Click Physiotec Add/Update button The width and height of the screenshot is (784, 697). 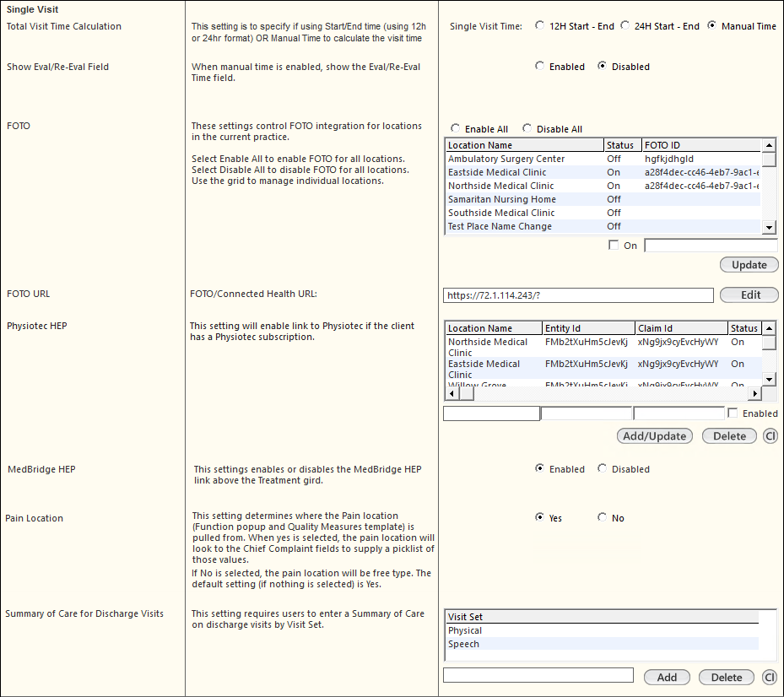point(655,436)
